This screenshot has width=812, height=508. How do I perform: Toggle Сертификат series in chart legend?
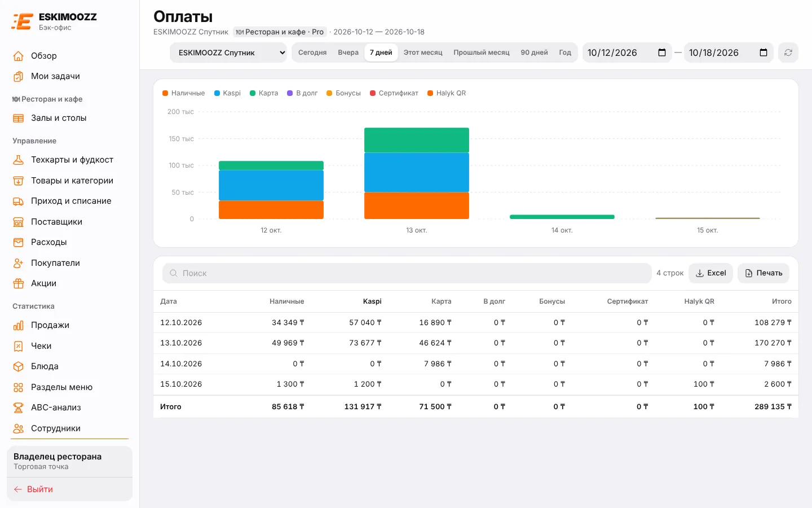[x=394, y=93]
